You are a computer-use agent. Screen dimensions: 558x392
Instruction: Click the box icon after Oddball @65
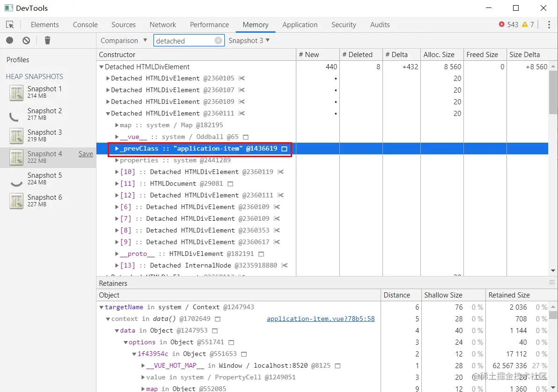point(246,137)
